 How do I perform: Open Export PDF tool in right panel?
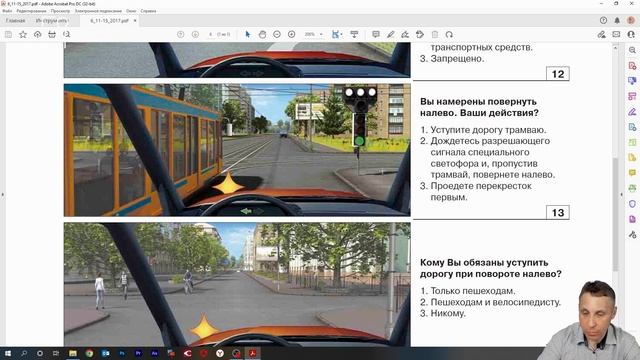point(632,81)
